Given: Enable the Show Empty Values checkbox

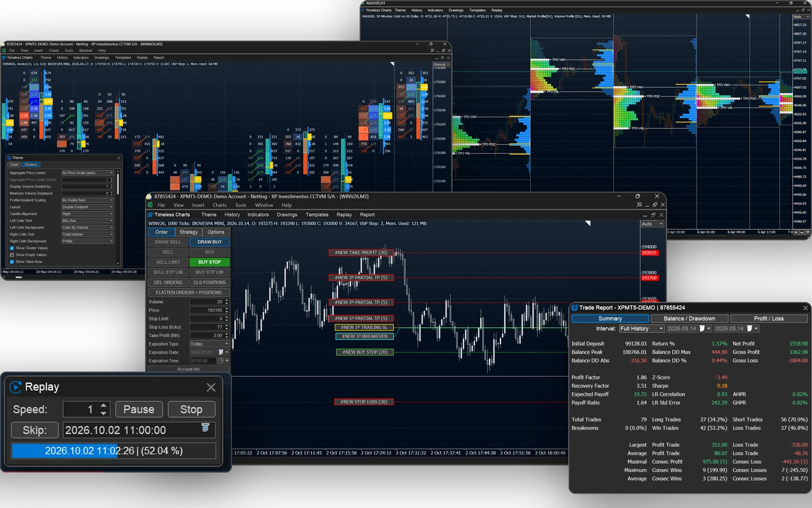Looking at the screenshot, I should pyautogui.click(x=12, y=255).
